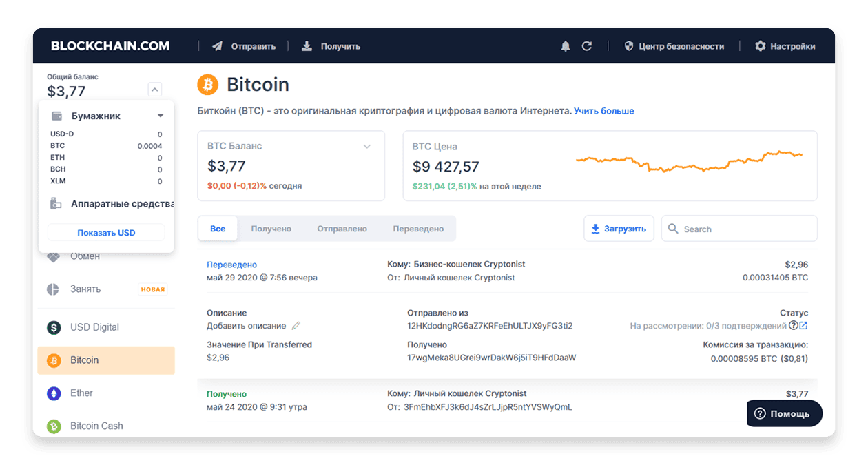The height and width of the screenshot is (465, 868).
Task: Click the Обмен exchange icon in sidebar
Action: coord(53,256)
